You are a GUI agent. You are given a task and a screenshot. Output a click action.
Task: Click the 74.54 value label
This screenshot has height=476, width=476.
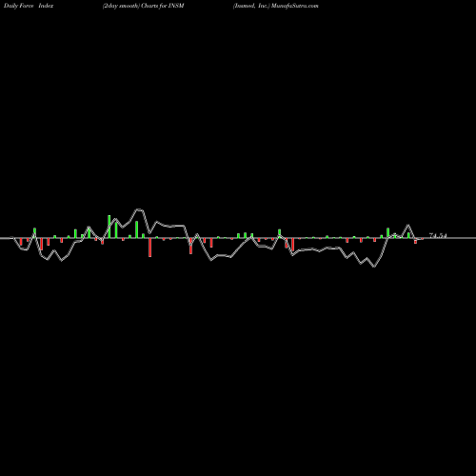(438, 235)
